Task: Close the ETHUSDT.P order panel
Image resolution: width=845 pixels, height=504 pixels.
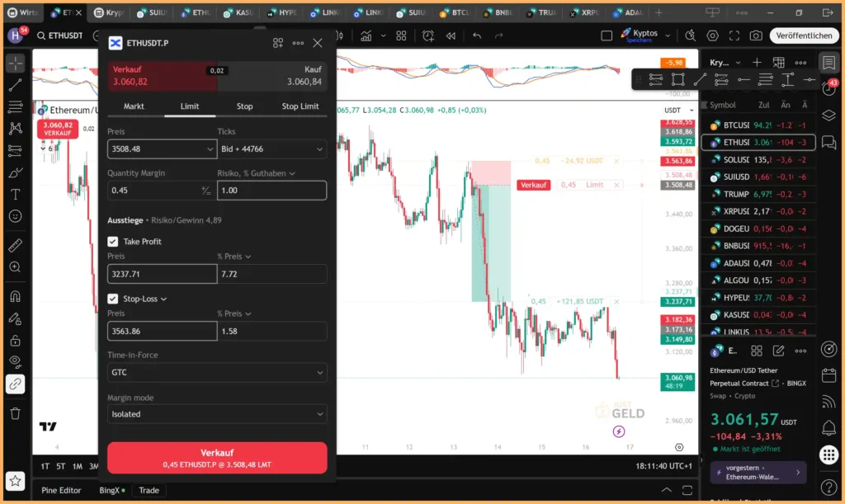Action: 318,43
